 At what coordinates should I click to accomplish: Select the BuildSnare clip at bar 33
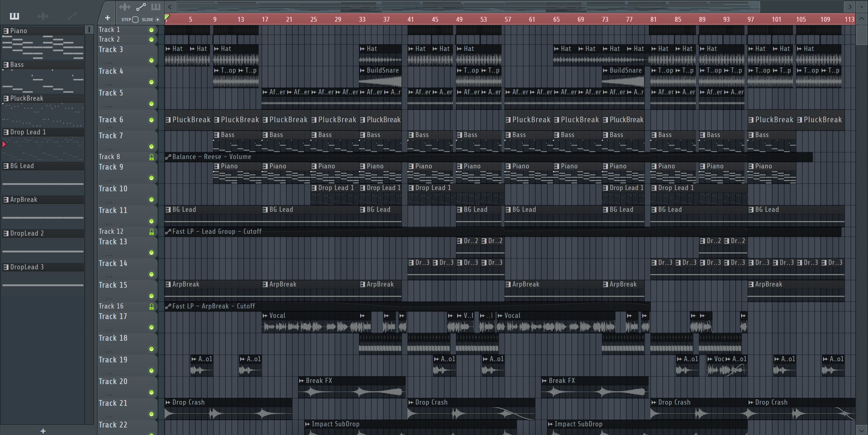point(380,77)
